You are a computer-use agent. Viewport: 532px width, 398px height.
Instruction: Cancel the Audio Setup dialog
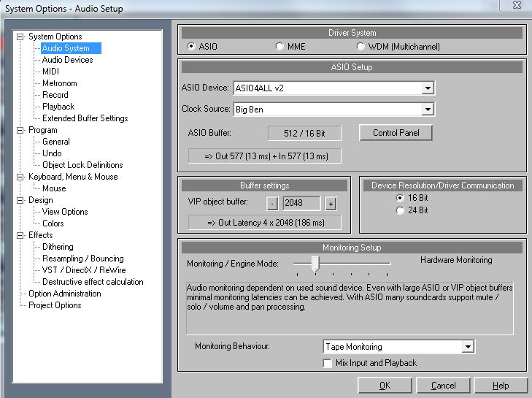pos(443,386)
